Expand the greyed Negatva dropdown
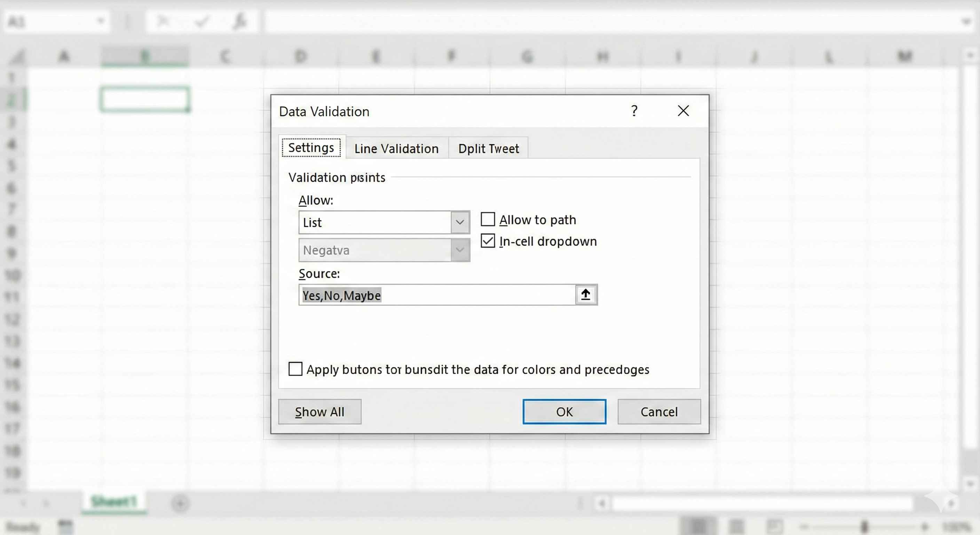 (460, 250)
